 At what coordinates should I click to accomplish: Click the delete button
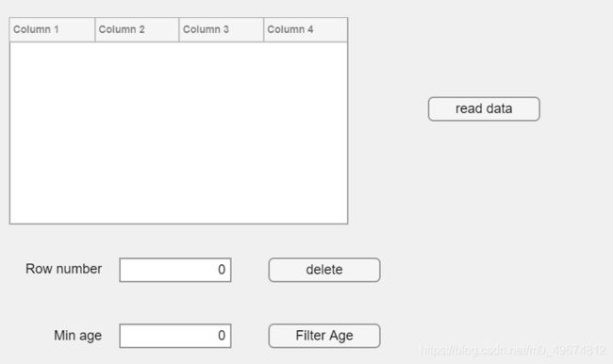point(324,270)
